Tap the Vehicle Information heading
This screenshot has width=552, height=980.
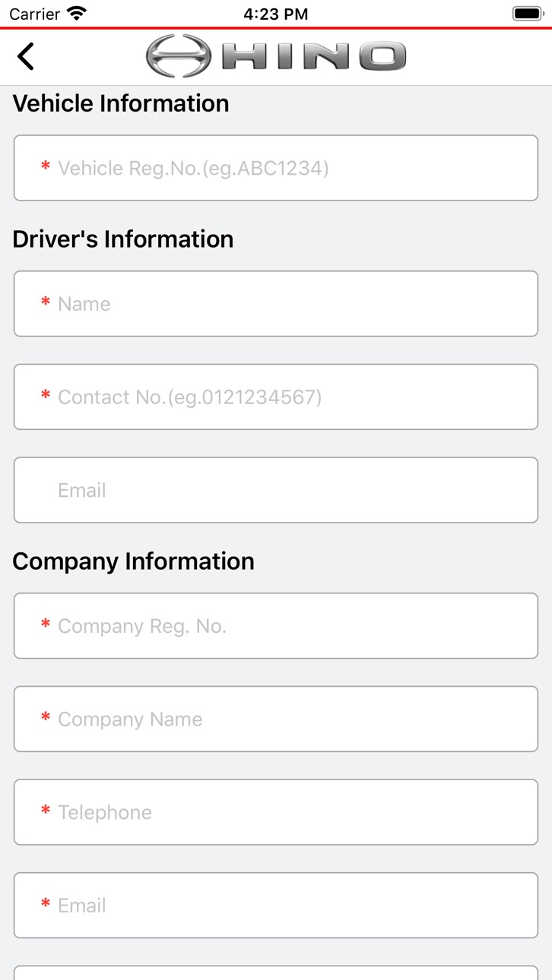point(121,103)
